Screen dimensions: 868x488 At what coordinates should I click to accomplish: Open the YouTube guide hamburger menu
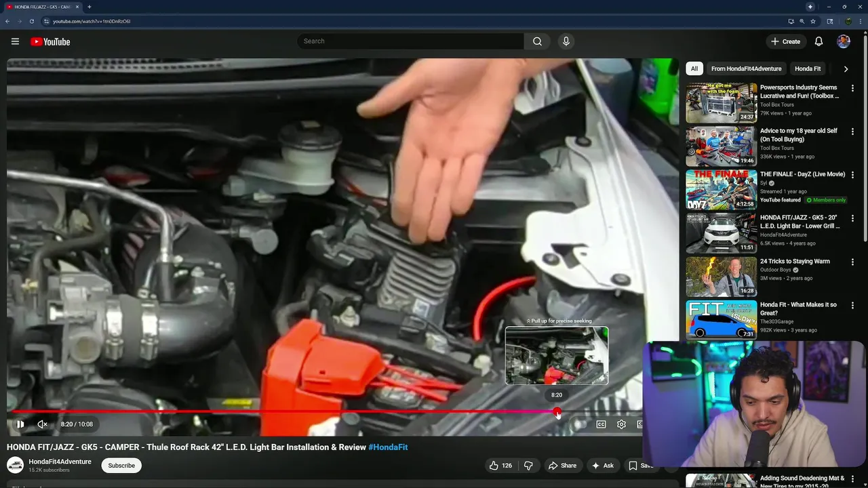pos(15,41)
